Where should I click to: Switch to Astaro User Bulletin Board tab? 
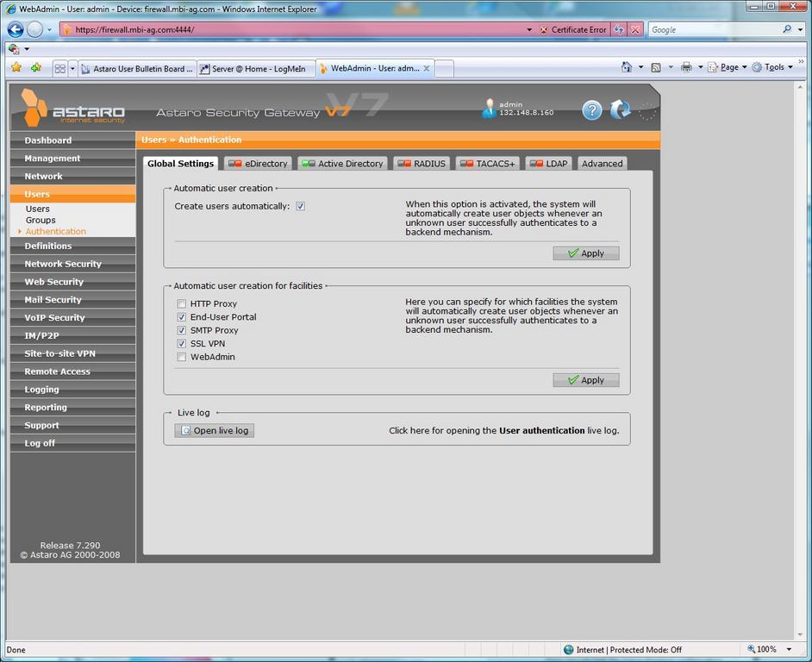point(137,68)
